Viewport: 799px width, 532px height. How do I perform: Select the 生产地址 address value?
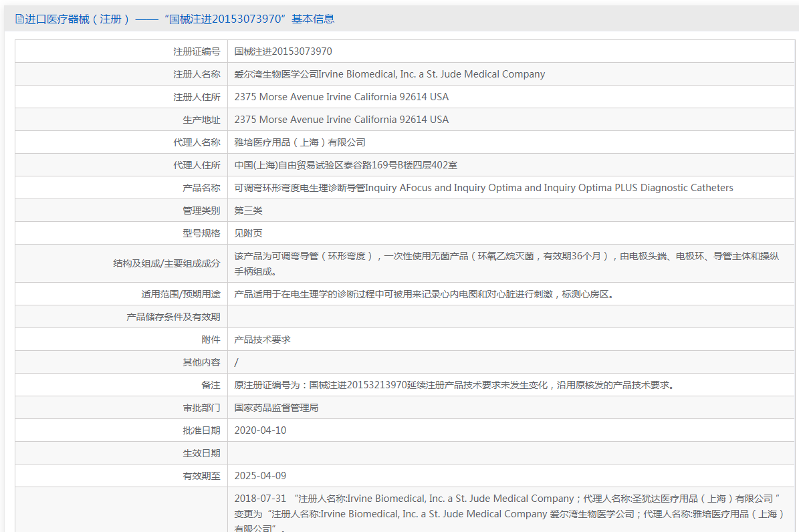click(x=342, y=120)
